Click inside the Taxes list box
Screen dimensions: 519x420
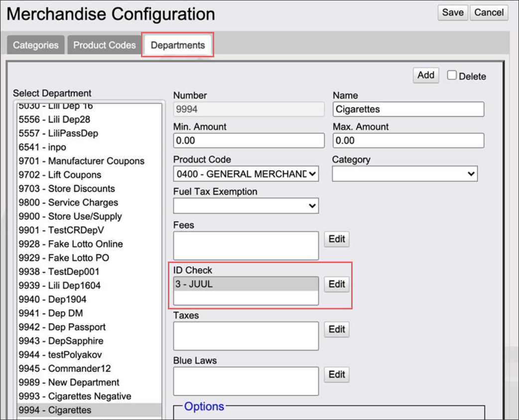[246, 336]
